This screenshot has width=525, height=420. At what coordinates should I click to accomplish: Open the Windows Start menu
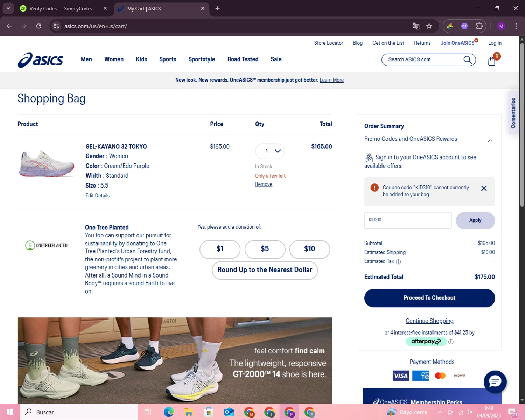pos(10,412)
